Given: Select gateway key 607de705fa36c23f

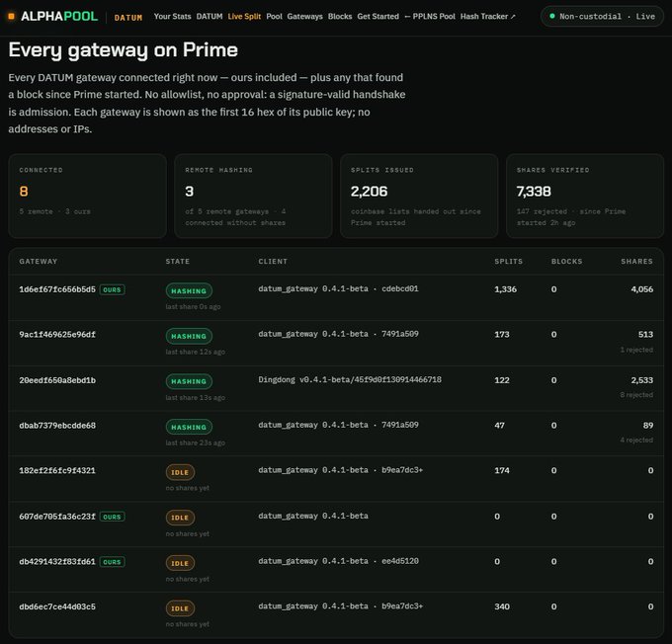Looking at the screenshot, I should point(57,517).
